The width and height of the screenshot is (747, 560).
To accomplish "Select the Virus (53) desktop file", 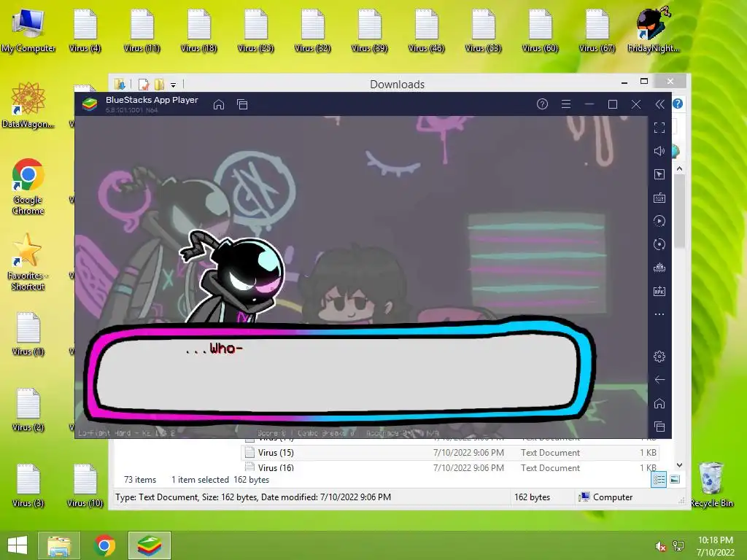I will 483,31.
